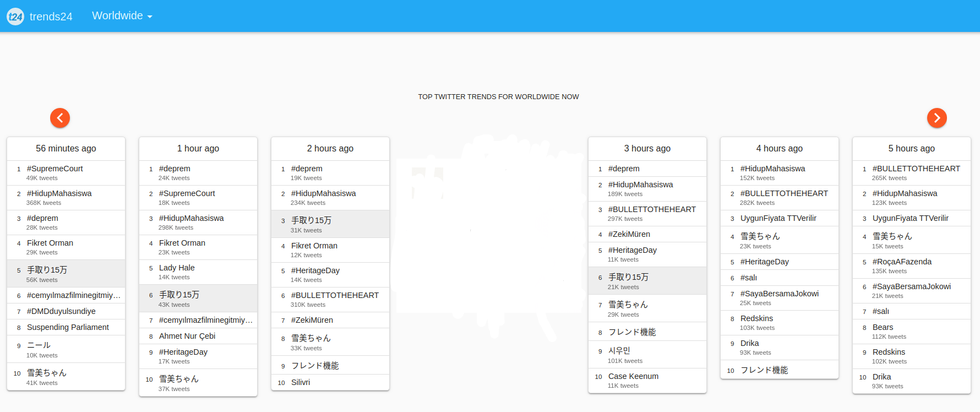Open the Ahmet Nur Çebi trend
This screenshot has width=980, height=412.
pyautogui.click(x=187, y=336)
